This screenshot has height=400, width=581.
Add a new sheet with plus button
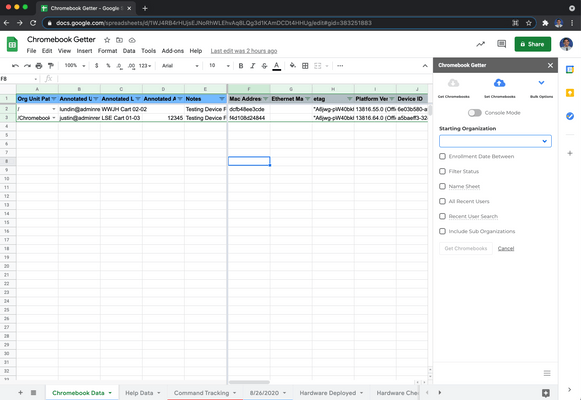coord(20,393)
